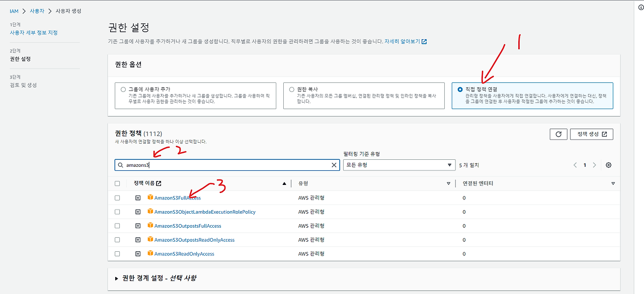Click the 검토 및 생성 step in the sidebar
The width and height of the screenshot is (644, 294).
coord(23,85)
